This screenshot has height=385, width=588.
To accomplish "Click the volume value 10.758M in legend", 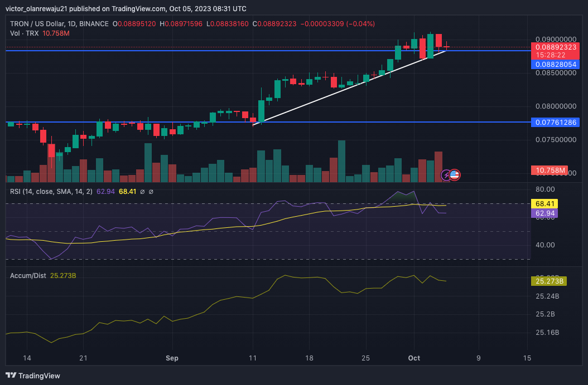I will point(56,33).
